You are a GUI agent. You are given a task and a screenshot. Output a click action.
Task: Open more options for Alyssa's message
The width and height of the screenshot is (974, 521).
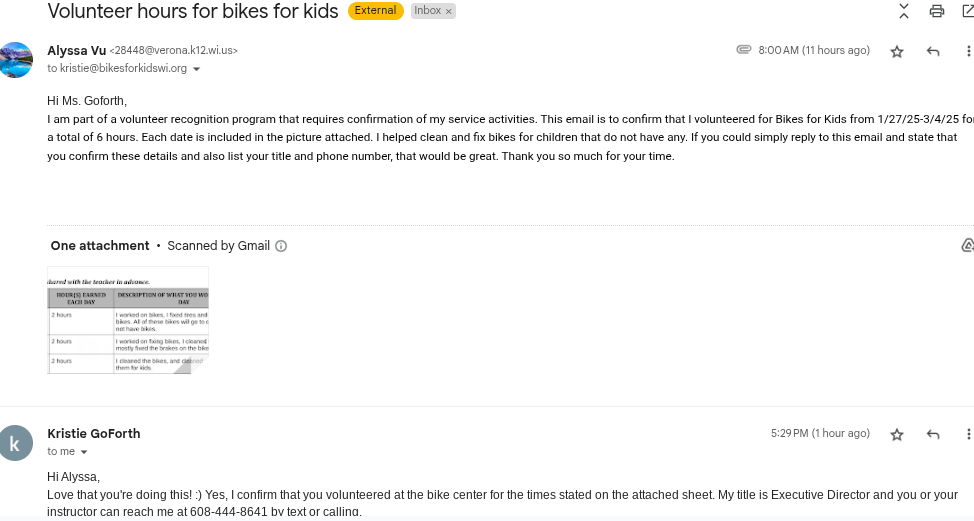tap(967, 51)
